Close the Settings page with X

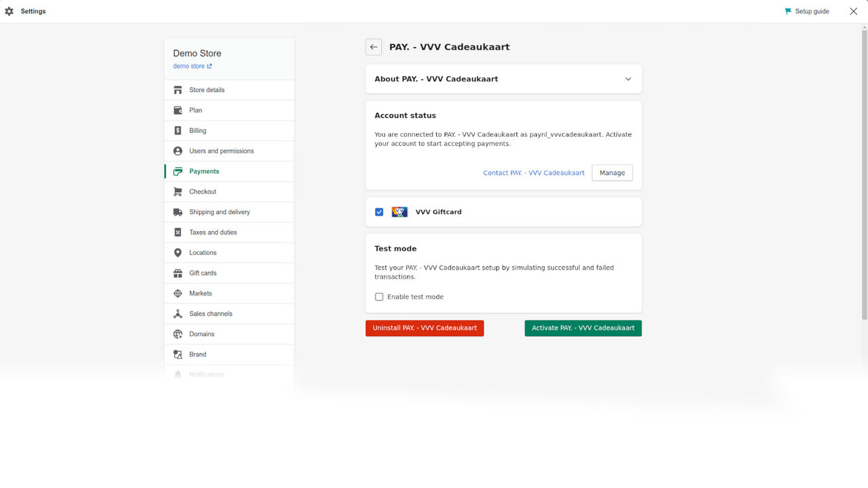pos(853,12)
